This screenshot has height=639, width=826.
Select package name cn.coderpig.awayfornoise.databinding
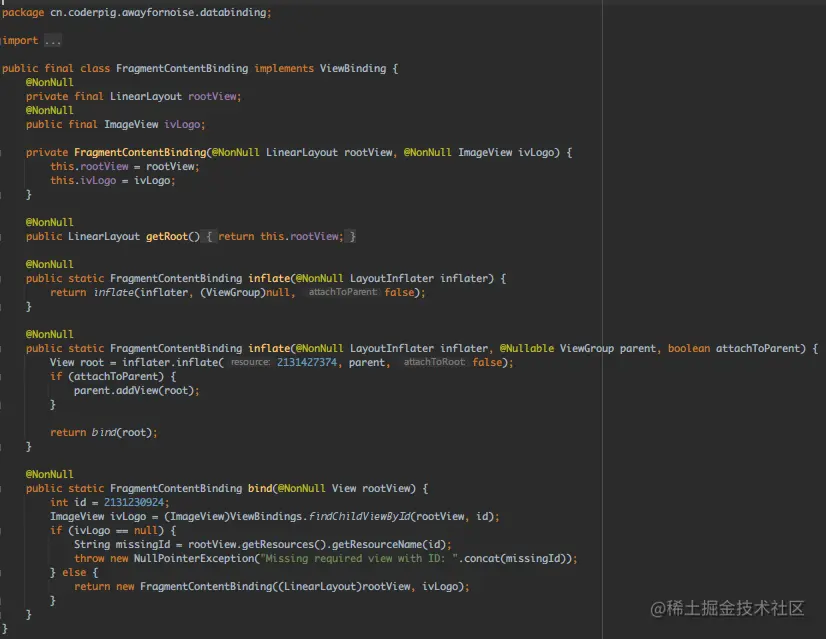click(x=158, y=13)
